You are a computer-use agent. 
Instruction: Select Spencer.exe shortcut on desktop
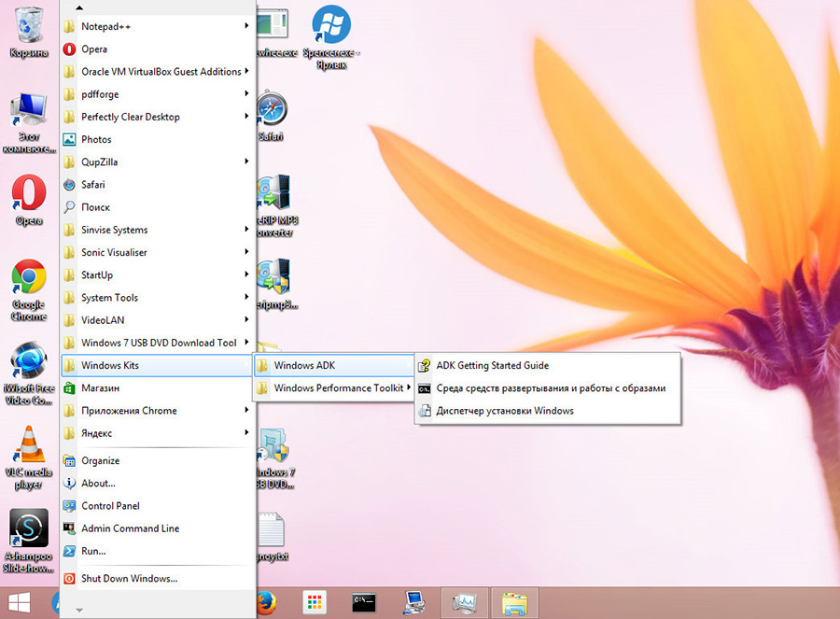point(331,37)
